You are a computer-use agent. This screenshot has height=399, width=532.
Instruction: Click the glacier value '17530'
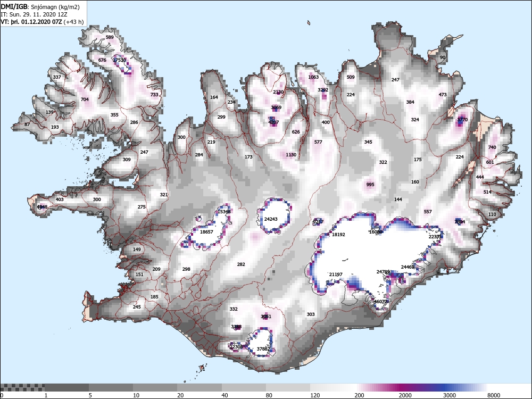[x=119, y=60]
